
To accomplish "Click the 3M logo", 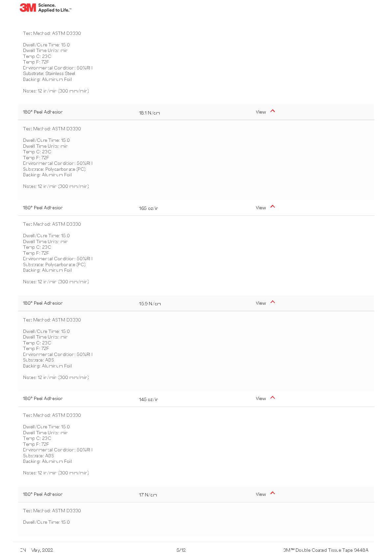I will pyautogui.click(x=28, y=8).
